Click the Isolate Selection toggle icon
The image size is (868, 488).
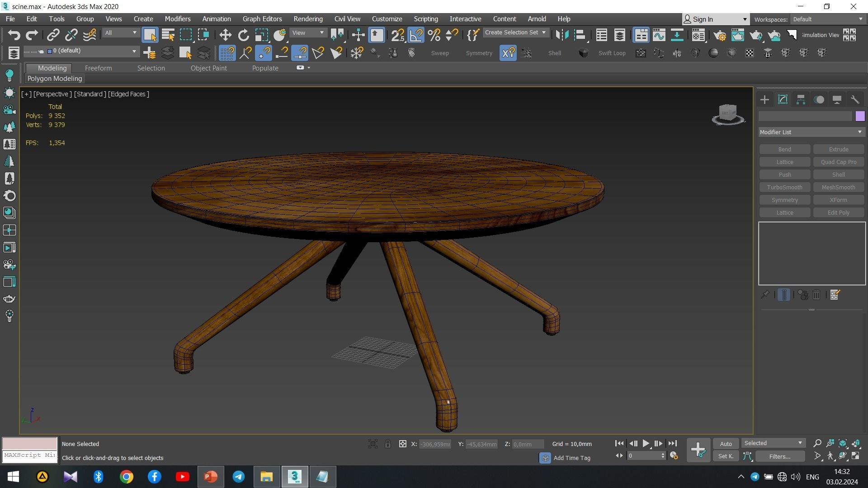pos(373,444)
